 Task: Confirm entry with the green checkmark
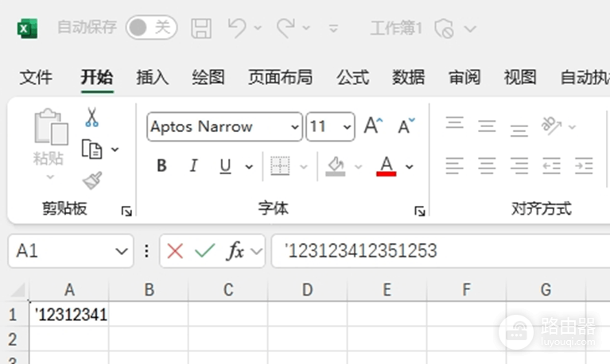click(205, 251)
